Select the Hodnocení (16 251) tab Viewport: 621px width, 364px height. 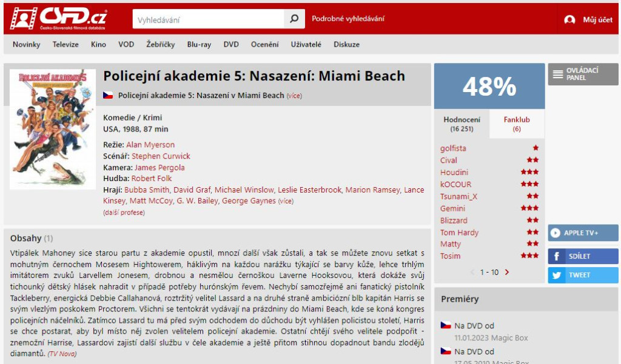point(462,124)
